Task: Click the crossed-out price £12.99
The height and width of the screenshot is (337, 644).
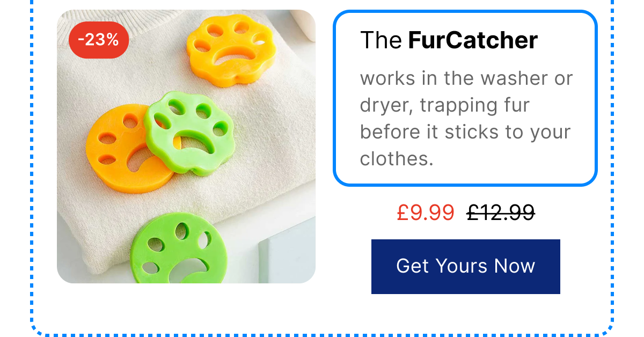Action: pos(501,213)
